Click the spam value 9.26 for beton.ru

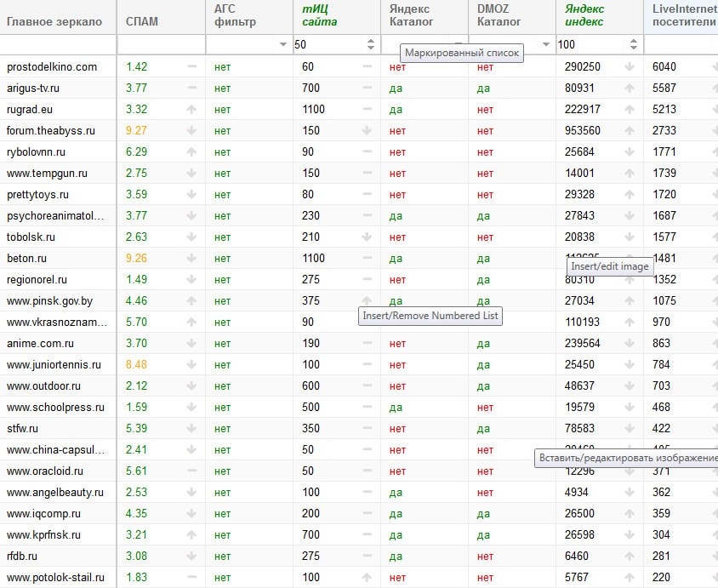point(136,259)
